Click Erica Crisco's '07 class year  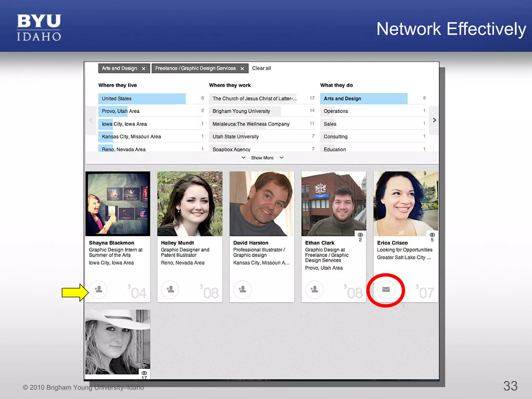click(x=425, y=292)
